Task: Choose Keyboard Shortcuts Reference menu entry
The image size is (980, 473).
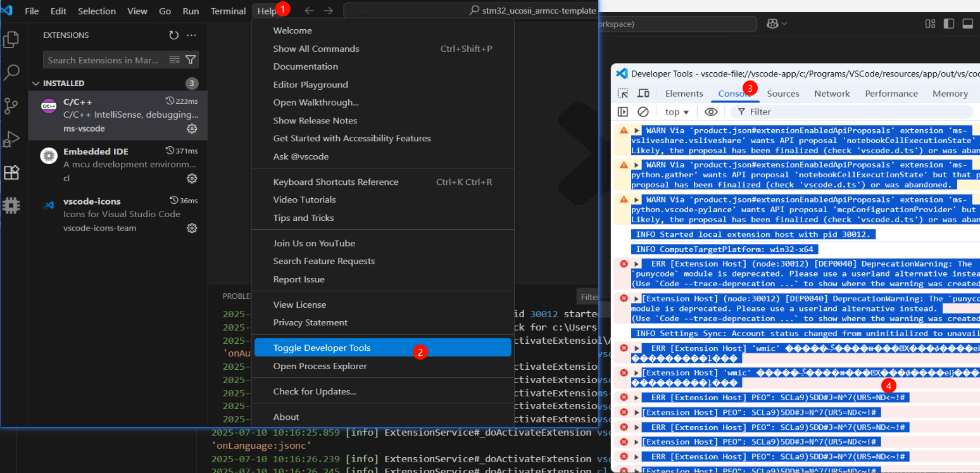Action: click(x=382, y=182)
